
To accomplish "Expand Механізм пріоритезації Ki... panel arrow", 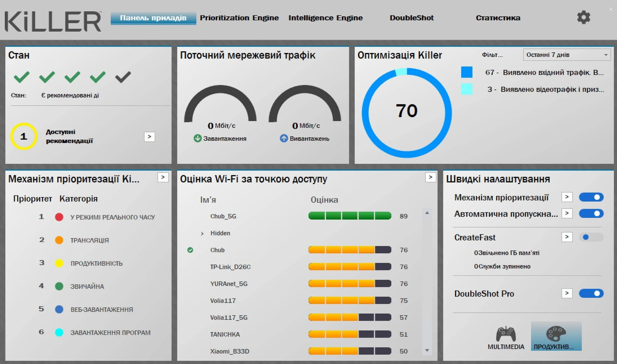I will 163,177.
